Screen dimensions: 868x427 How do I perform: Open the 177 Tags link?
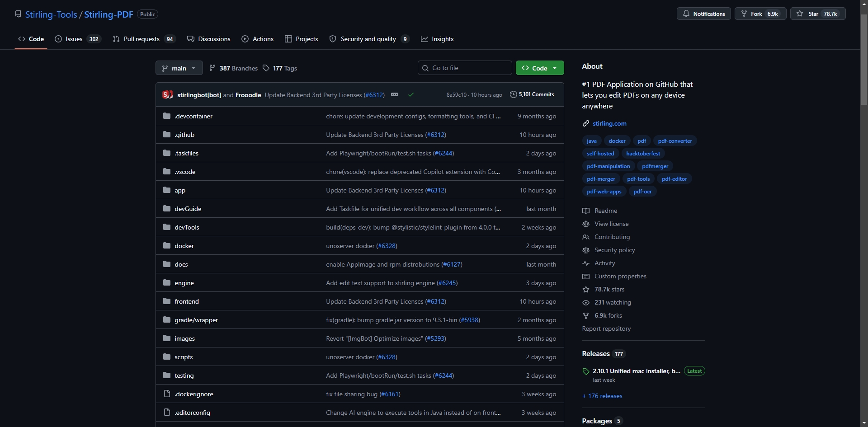[x=280, y=68]
